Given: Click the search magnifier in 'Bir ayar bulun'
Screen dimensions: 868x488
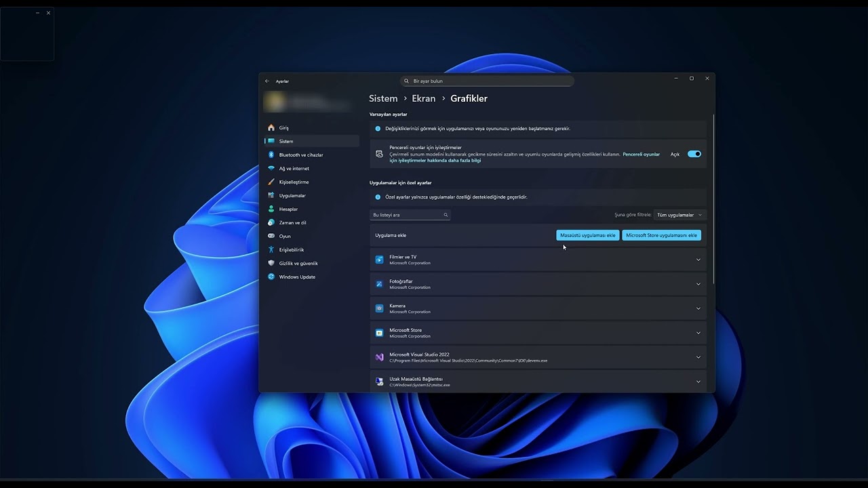Looking at the screenshot, I should tap(407, 81).
